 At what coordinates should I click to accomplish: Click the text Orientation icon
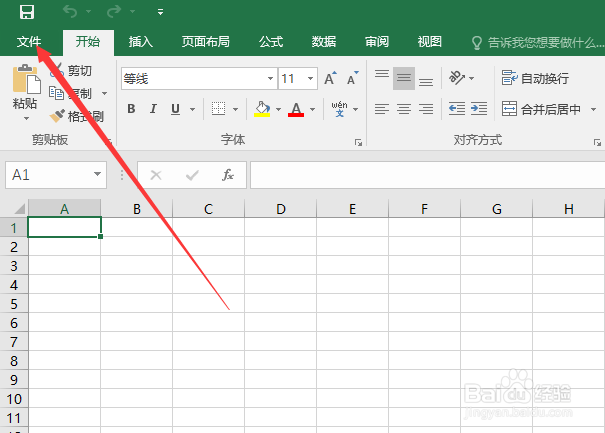[458, 78]
